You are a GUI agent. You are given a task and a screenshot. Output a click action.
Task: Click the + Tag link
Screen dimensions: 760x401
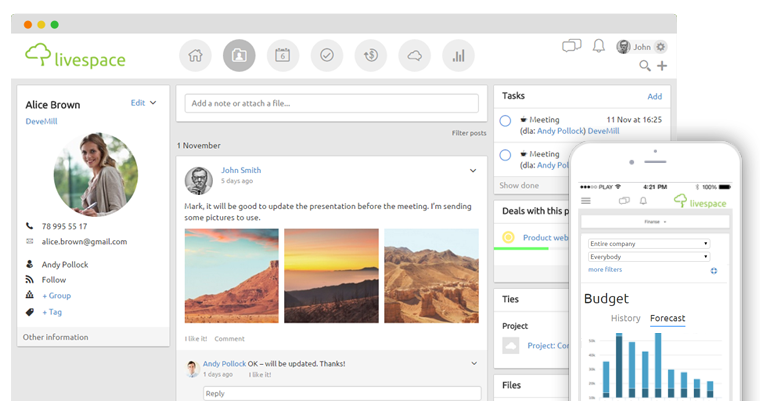tap(52, 312)
